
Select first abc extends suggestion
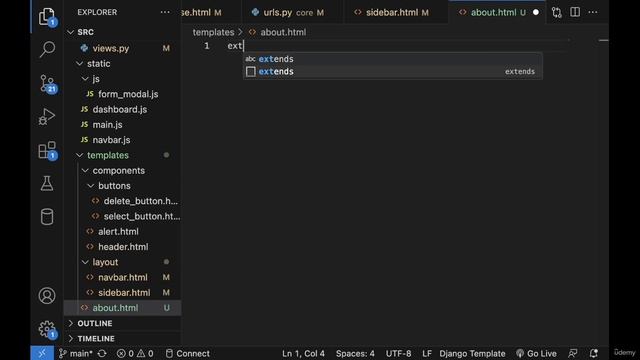393,59
